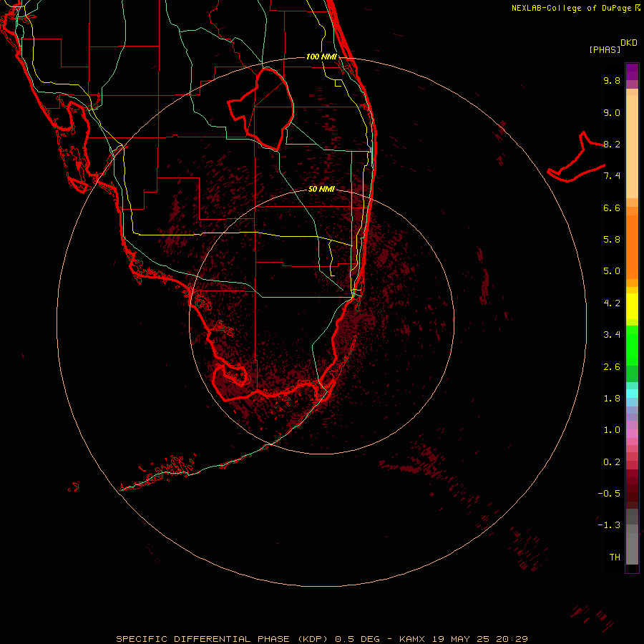Click the 5.8 value on color scale
The image size is (644, 644).
(x=612, y=240)
